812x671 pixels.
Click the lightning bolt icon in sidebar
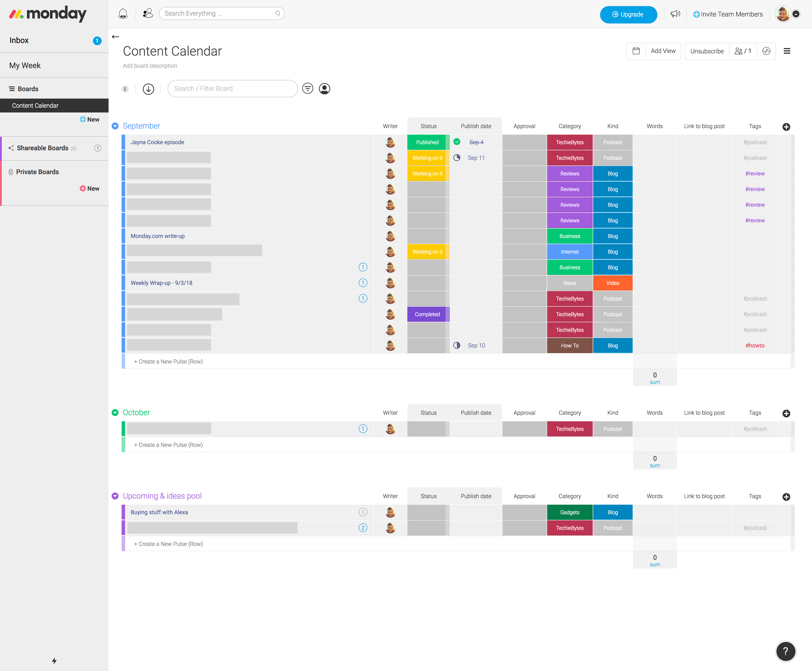click(54, 661)
